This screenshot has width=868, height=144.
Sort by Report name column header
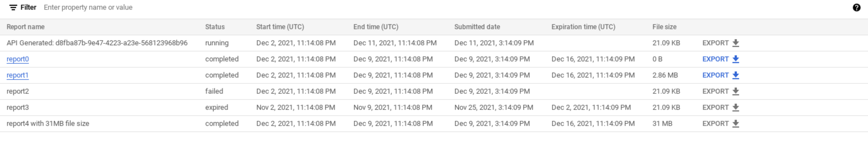click(26, 27)
